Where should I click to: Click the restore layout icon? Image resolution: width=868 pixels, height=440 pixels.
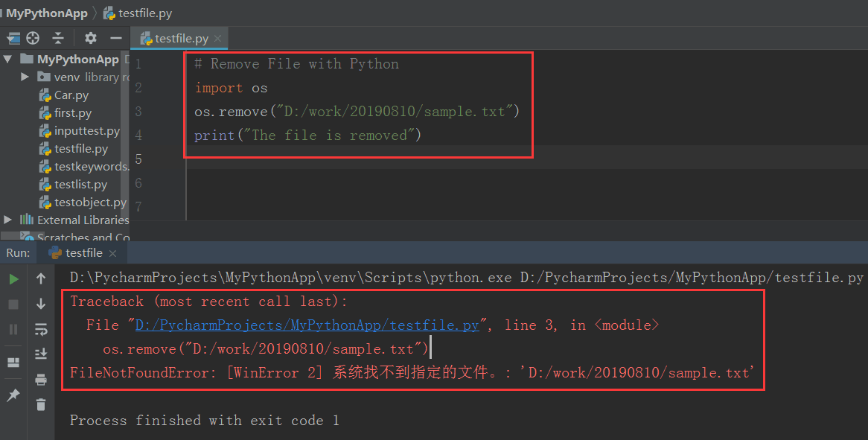13,363
